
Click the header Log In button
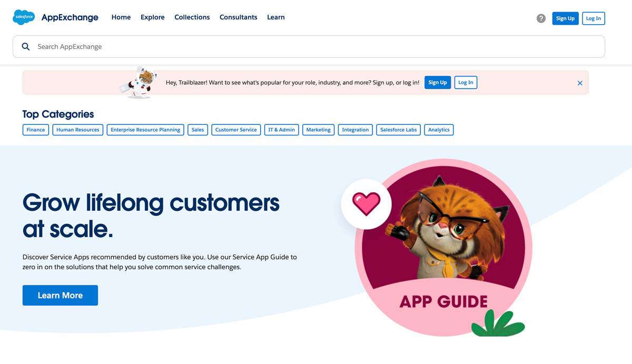coord(594,18)
